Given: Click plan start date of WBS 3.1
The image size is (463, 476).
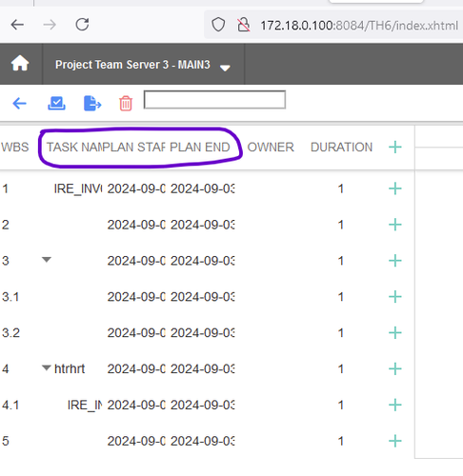Looking at the screenshot, I should coord(136,297).
